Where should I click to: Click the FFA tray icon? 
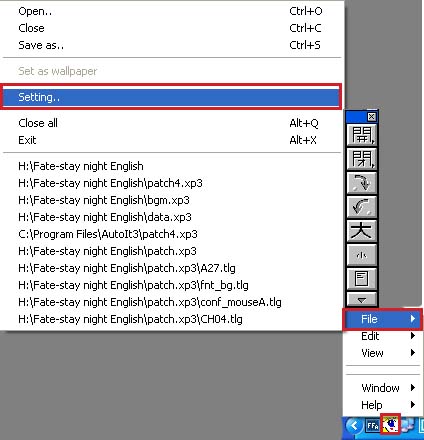pyautogui.click(x=372, y=426)
